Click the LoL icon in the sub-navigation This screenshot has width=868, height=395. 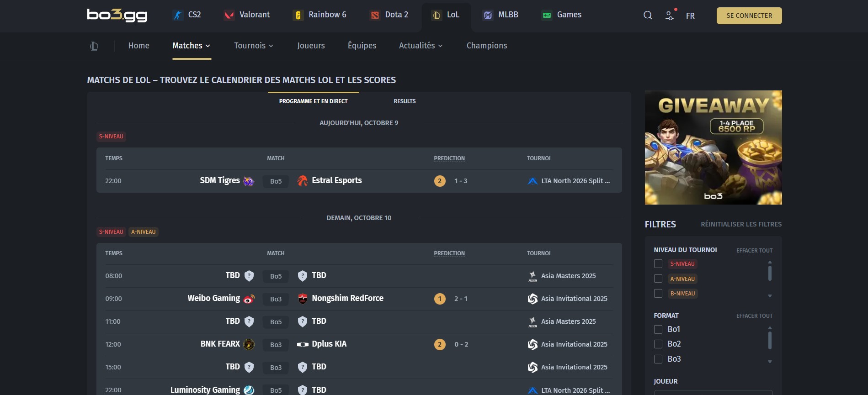(94, 46)
